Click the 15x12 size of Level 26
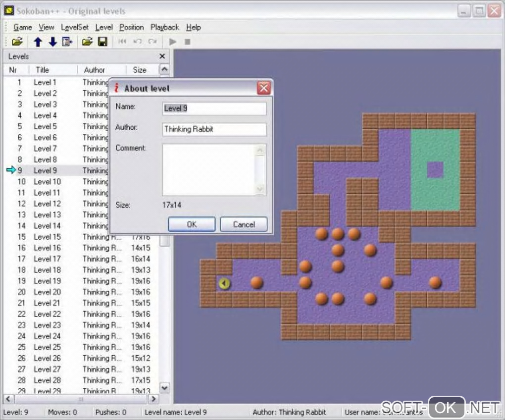The height and width of the screenshot is (420, 505). [x=141, y=358]
